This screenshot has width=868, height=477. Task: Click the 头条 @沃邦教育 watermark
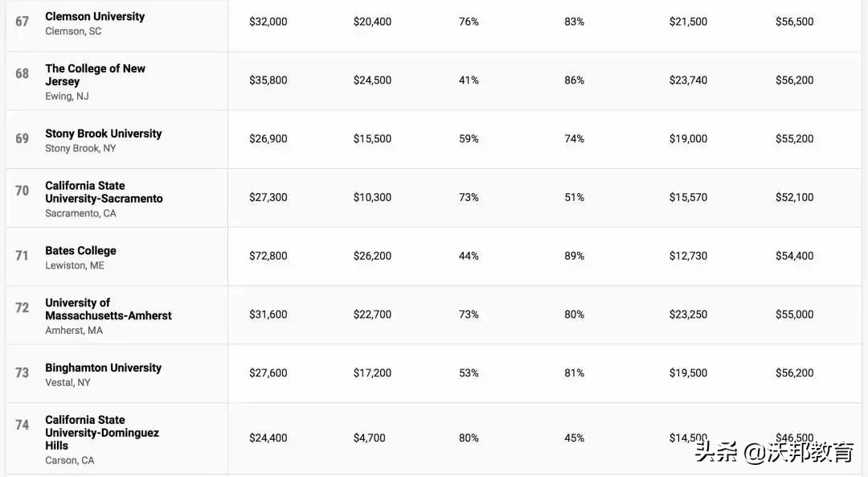(x=774, y=453)
